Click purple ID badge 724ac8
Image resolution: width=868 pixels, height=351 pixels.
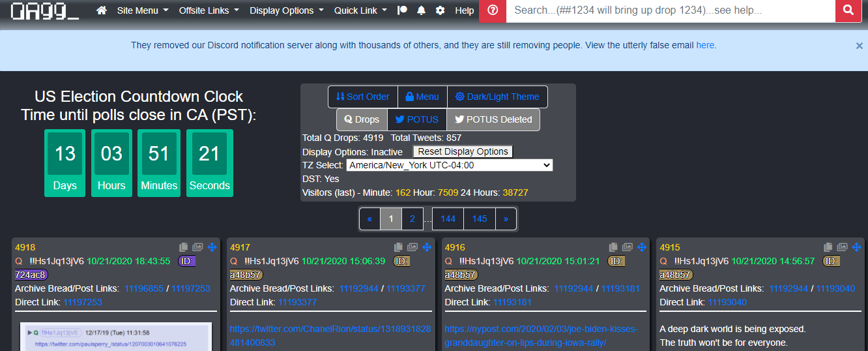click(30, 275)
